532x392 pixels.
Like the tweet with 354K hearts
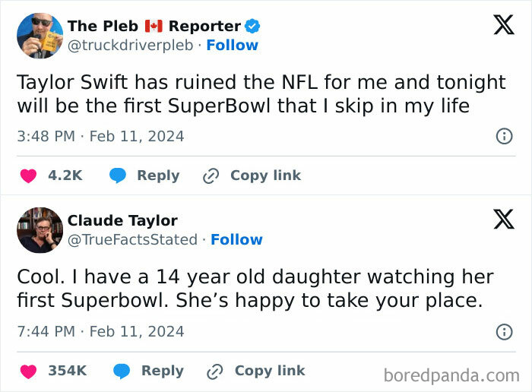pyautogui.click(x=28, y=371)
